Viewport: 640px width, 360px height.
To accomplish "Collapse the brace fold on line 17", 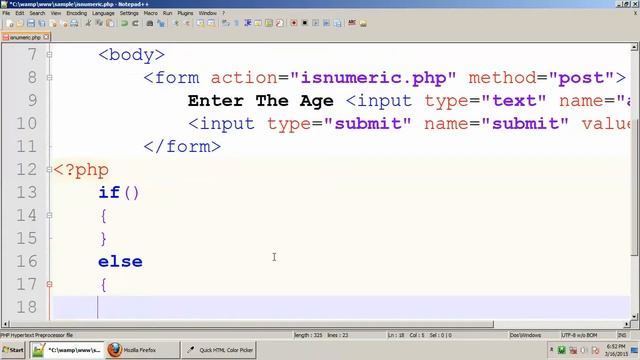I will (x=49, y=284).
